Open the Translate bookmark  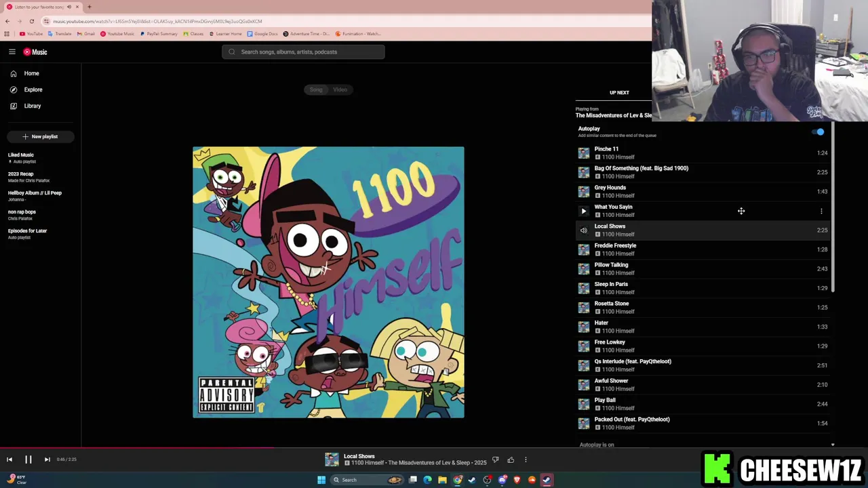(60, 34)
